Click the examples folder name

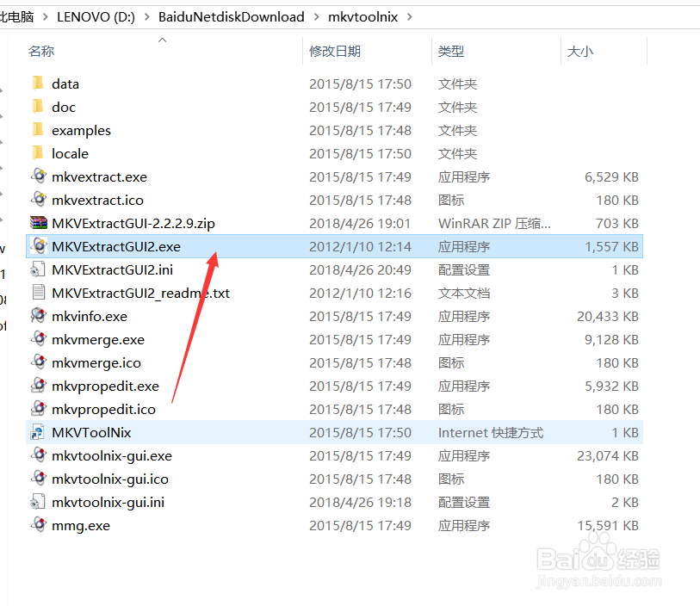pos(81,130)
